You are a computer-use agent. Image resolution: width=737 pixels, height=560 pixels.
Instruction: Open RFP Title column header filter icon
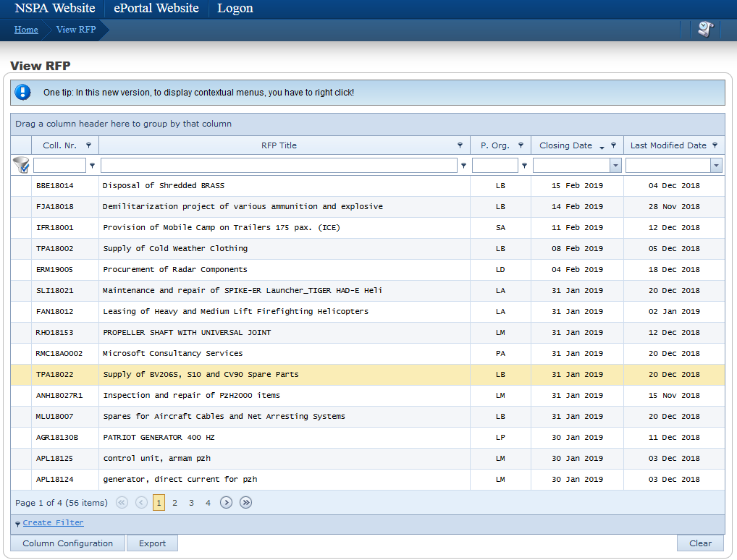460,145
